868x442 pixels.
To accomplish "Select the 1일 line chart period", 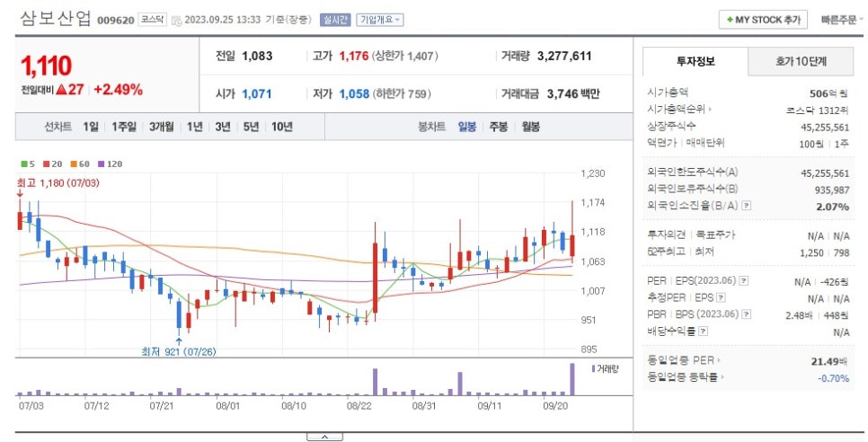I will coord(90,127).
